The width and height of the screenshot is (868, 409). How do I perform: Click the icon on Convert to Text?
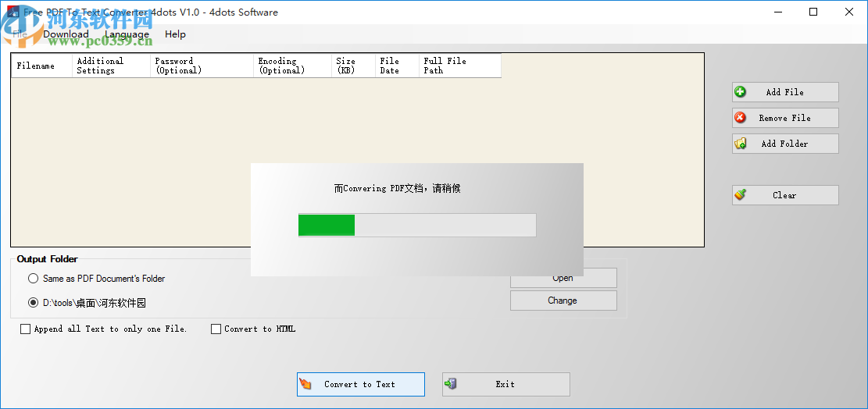click(x=305, y=384)
